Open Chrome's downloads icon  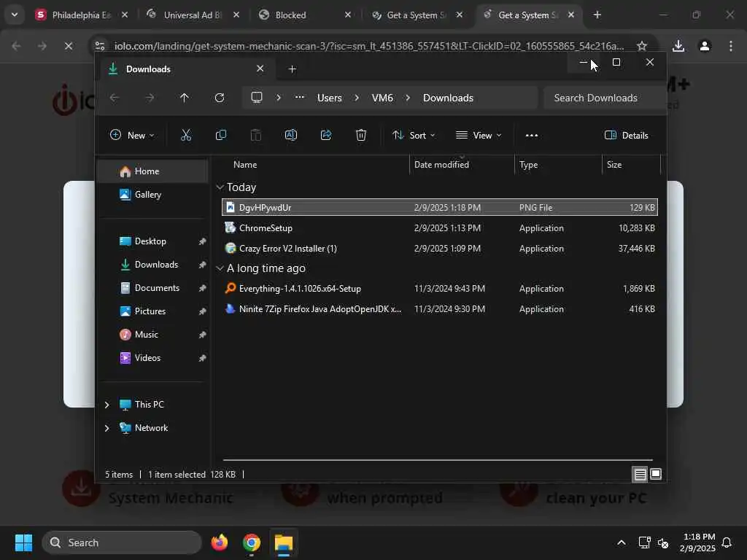coord(678,46)
